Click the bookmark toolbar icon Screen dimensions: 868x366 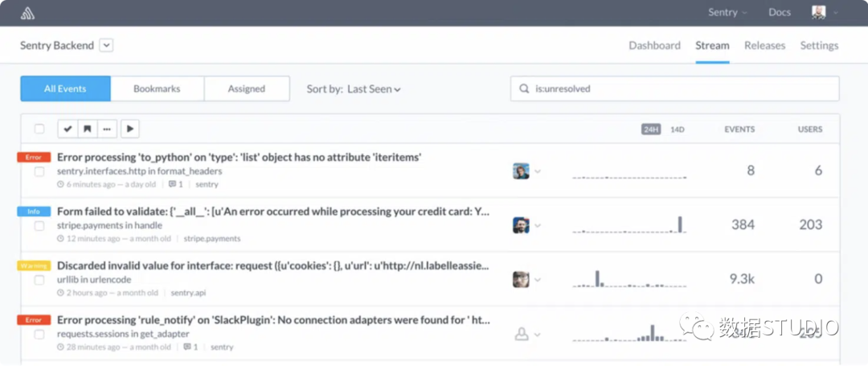point(88,129)
